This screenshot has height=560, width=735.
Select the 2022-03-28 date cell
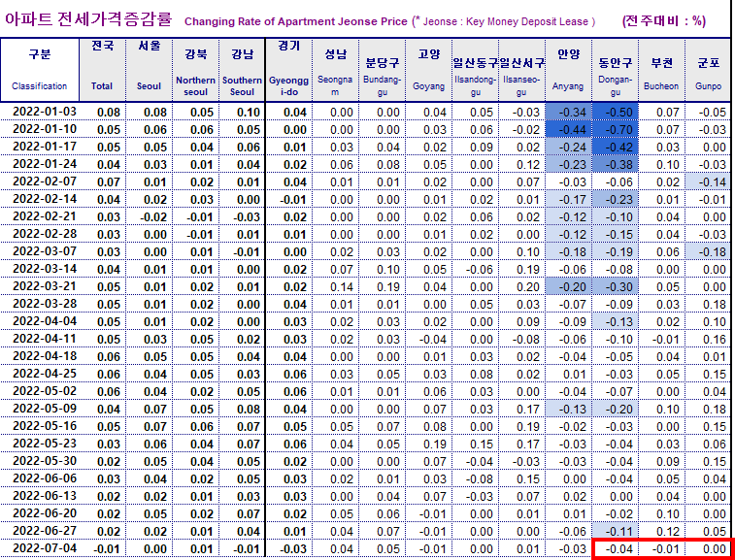point(40,304)
